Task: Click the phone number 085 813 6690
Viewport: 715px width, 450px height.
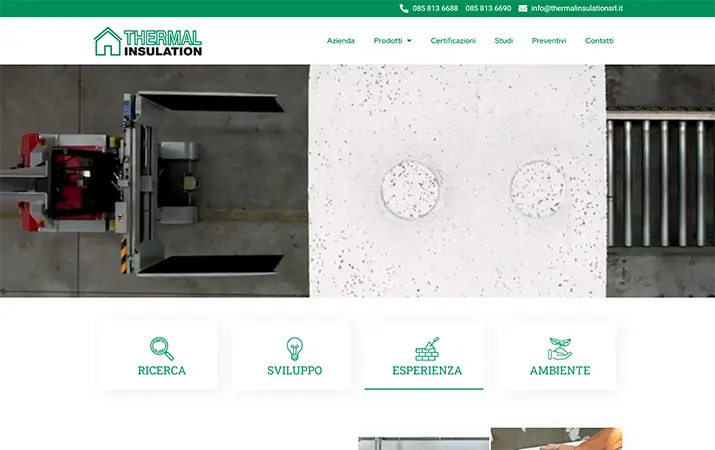Action: (x=488, y=8)
